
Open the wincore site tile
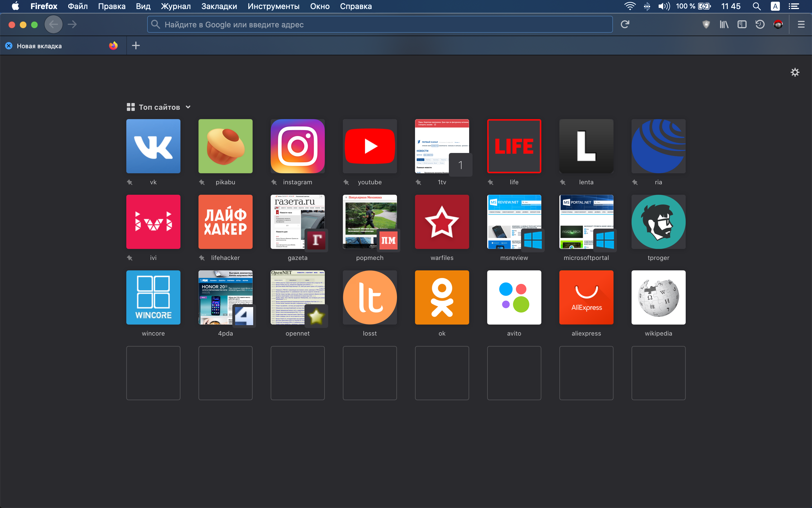[x=153, y=297]
